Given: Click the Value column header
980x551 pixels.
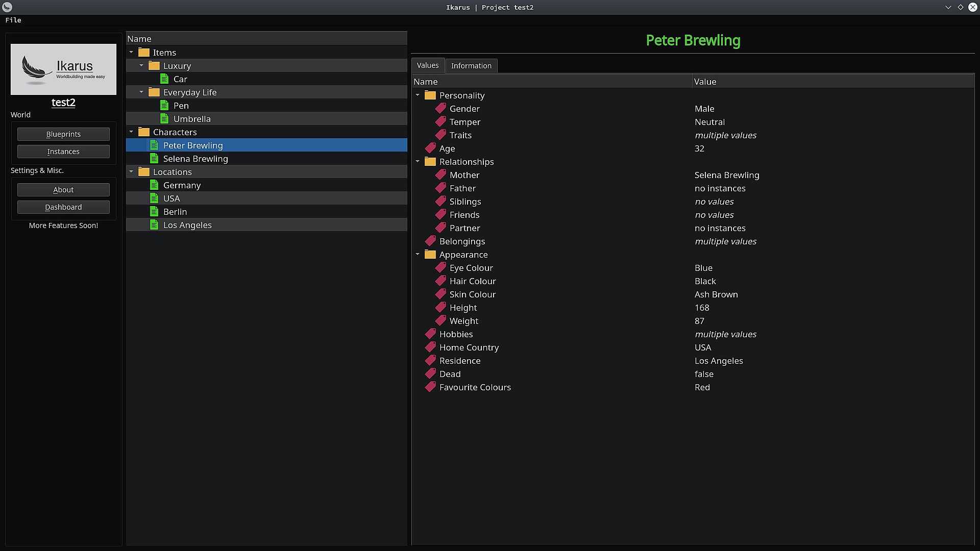Looking at the screenshot, I should [705, 82].
